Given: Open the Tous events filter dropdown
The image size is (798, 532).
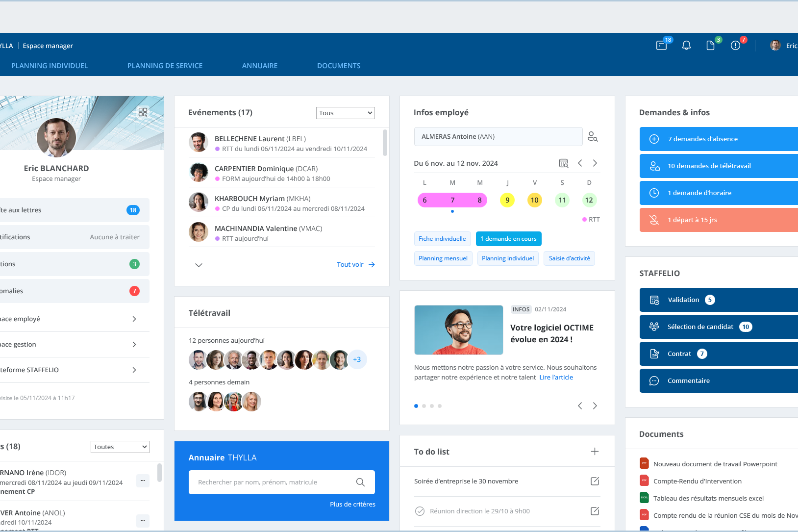Looking at the screenshot, I should tap(345, 113).
